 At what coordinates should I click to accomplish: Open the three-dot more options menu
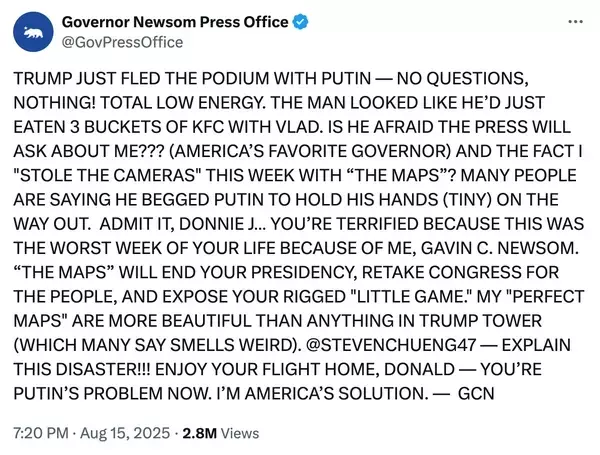click(x=575, y=22)
